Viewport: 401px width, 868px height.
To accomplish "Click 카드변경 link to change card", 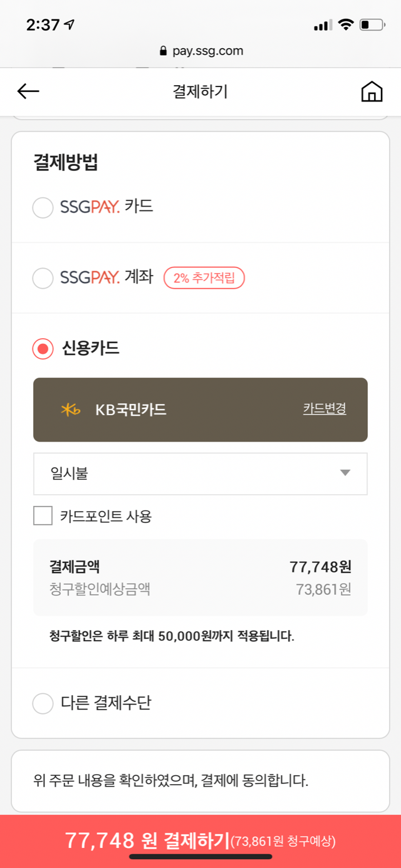I will pyautogui.click(x=325, y=409).
